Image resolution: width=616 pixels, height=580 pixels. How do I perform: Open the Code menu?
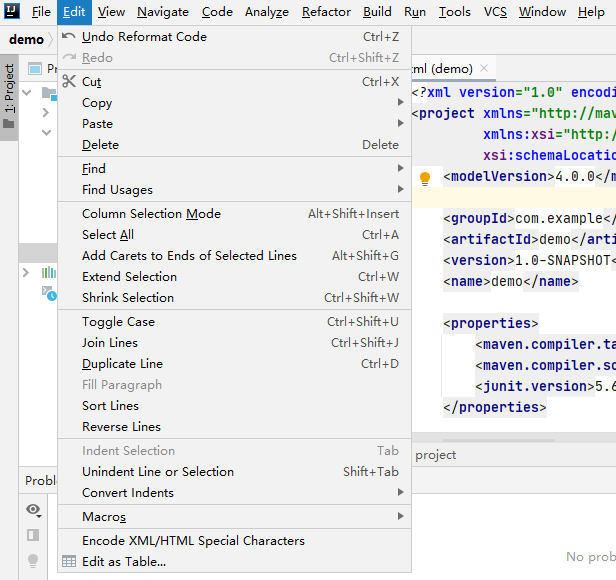click(217, 12)
